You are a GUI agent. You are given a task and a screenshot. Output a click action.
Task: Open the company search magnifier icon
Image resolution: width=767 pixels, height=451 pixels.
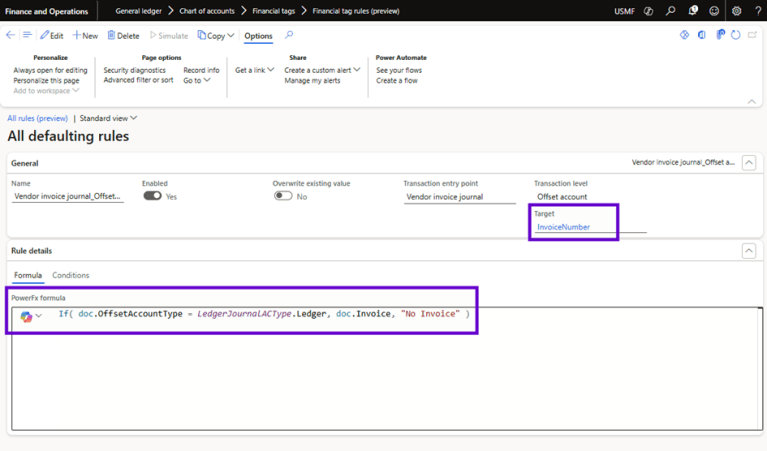671,11
